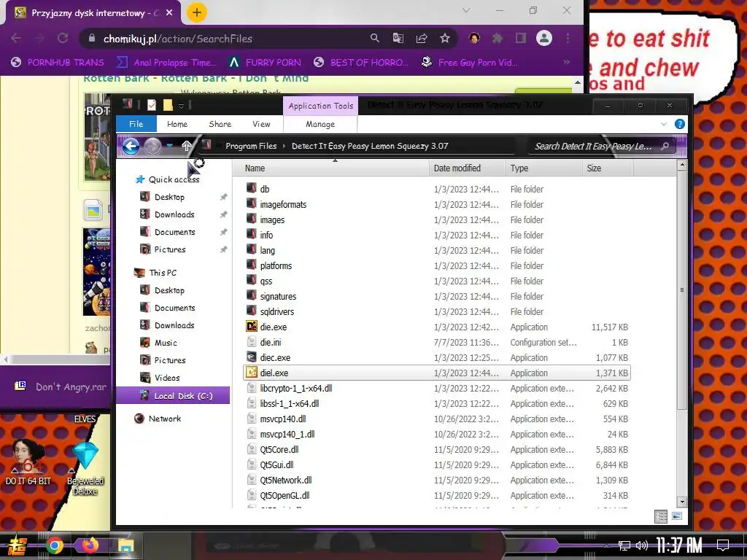The image size is (747, 560).
Task: Show more Chrome bookmarks chevron
Action: coord(566,63)
